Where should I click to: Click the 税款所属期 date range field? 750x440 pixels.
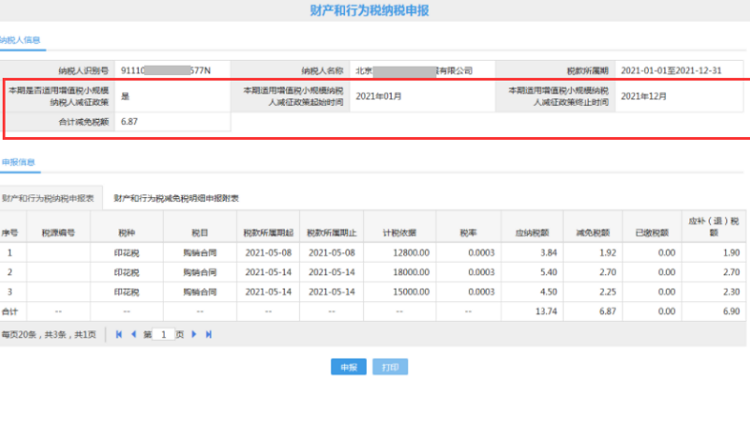(680, 71)
